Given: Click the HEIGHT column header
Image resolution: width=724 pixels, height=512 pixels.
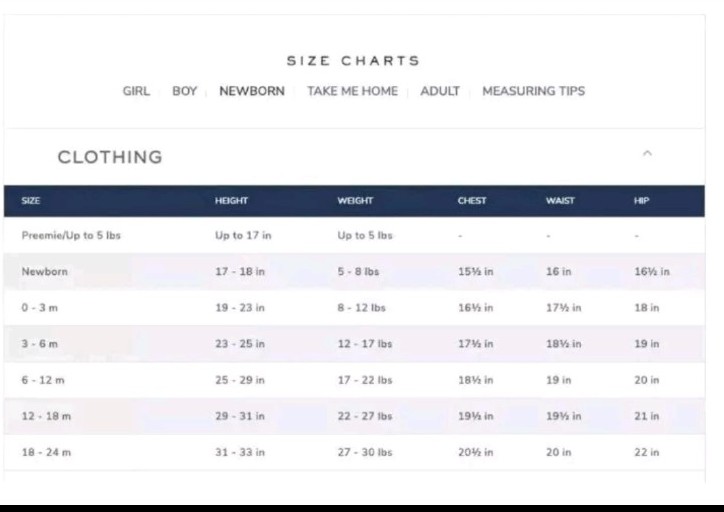Looking at the screenshot, I should (231, 200).
